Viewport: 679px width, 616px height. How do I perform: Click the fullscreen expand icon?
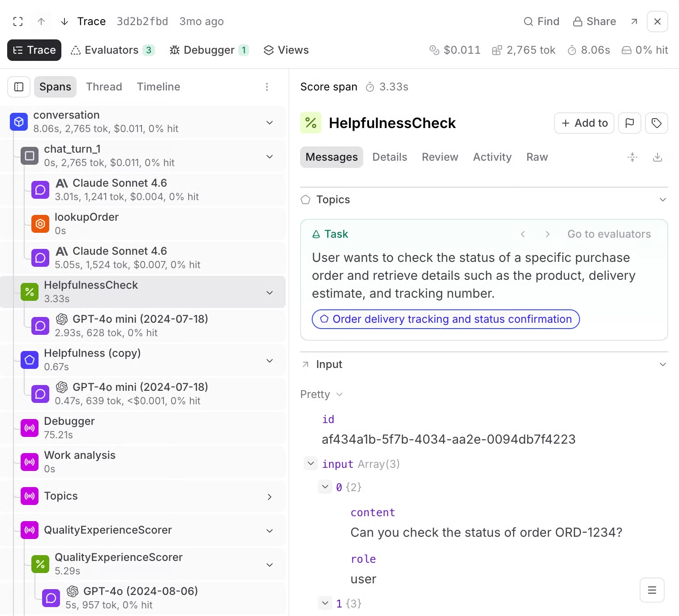(18, 21)
